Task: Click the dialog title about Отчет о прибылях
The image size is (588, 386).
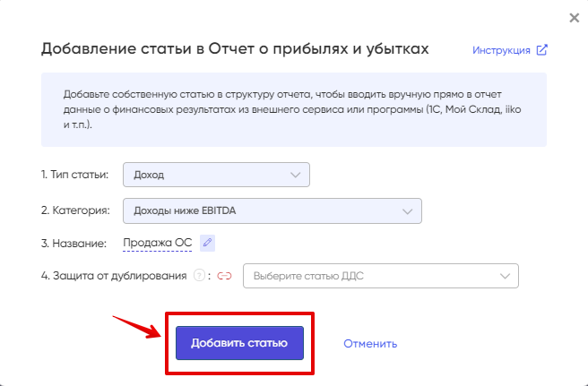Action: point(235,48)
